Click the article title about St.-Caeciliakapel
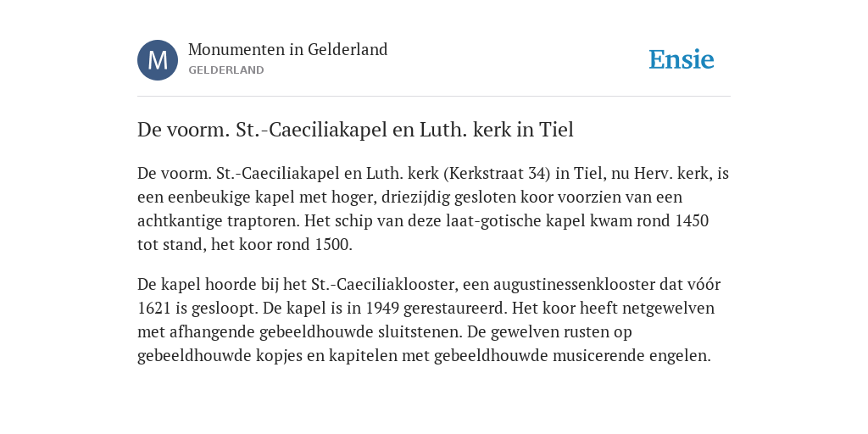Image resolution: width=868 pixels, height=434 pixels. [355, 130]
